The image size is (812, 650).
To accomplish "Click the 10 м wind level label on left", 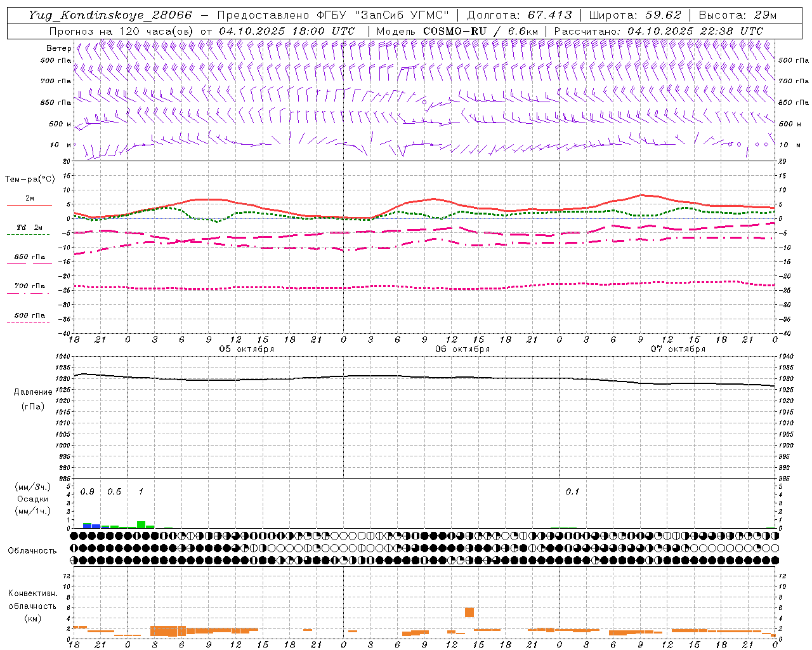I will coord(62,145).
